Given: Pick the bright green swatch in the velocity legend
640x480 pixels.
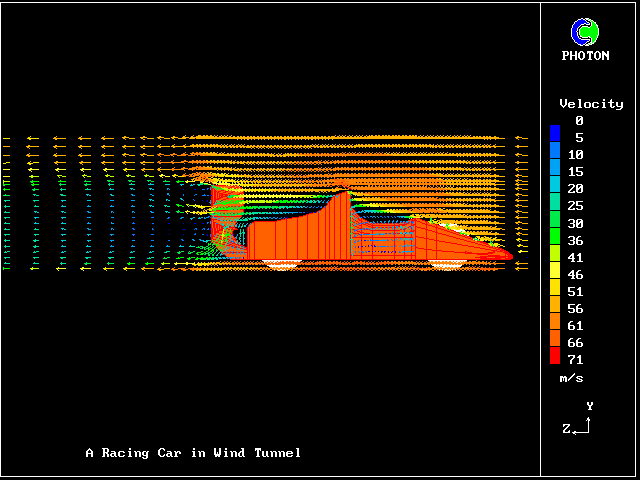Looking at the screenshot, I should [x=555, y=239].
